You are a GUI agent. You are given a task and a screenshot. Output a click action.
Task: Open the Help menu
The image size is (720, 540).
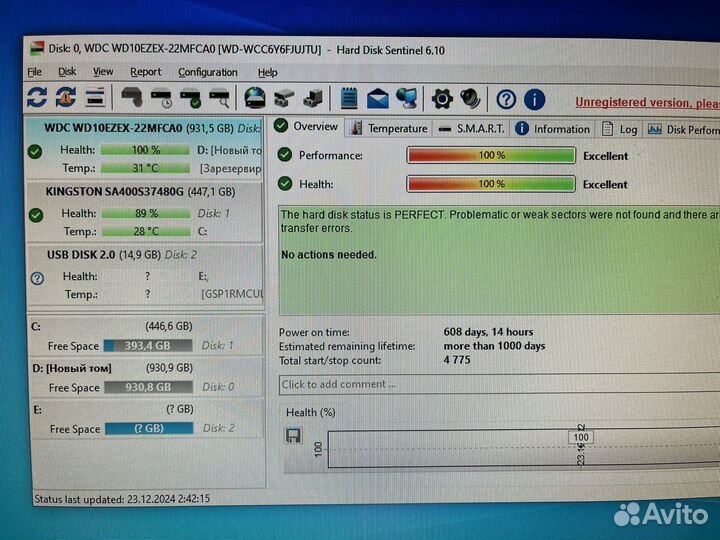(x=267, y=73)
